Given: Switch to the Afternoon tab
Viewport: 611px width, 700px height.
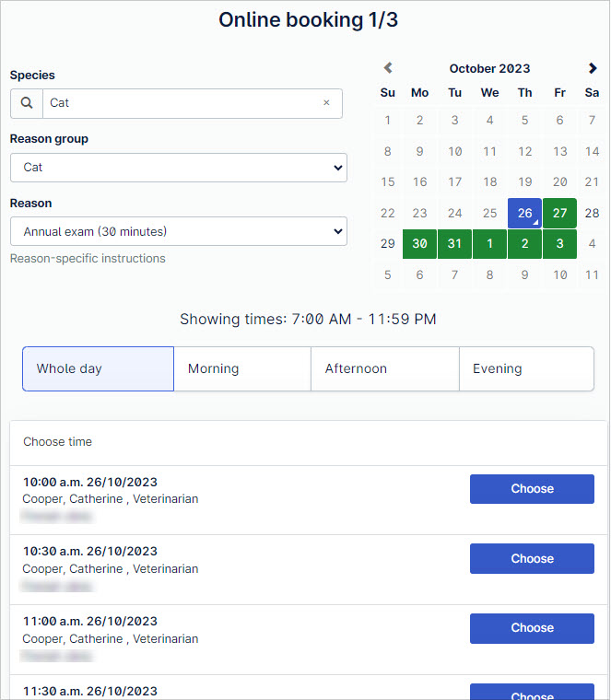Looking at the screenshot, I should tap(385, 368).
